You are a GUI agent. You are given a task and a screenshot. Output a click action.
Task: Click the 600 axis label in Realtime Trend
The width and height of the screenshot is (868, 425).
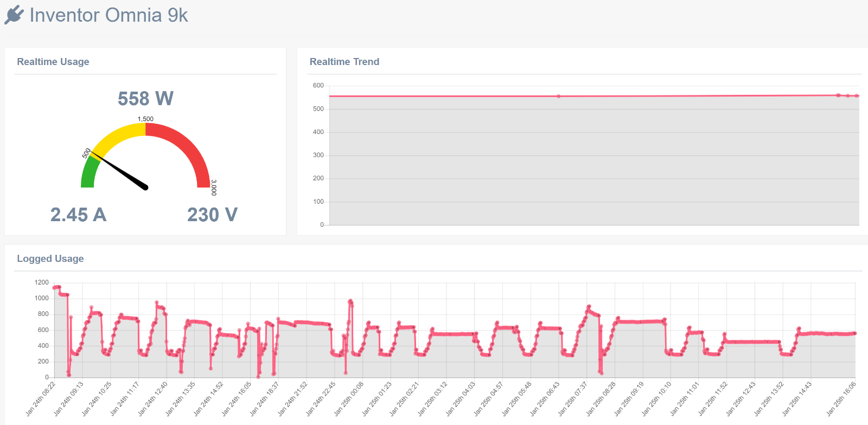[x=318, y=86]
